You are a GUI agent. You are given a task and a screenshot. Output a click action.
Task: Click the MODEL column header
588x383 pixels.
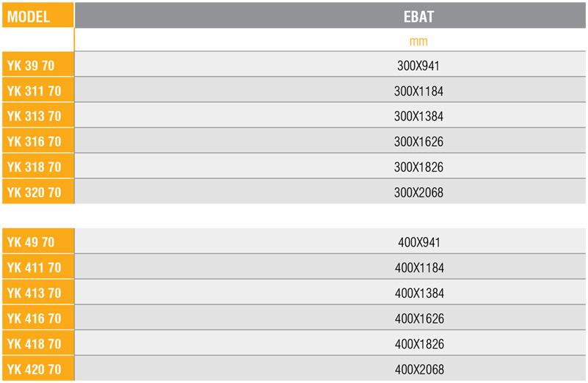click(x=38, y=15)
